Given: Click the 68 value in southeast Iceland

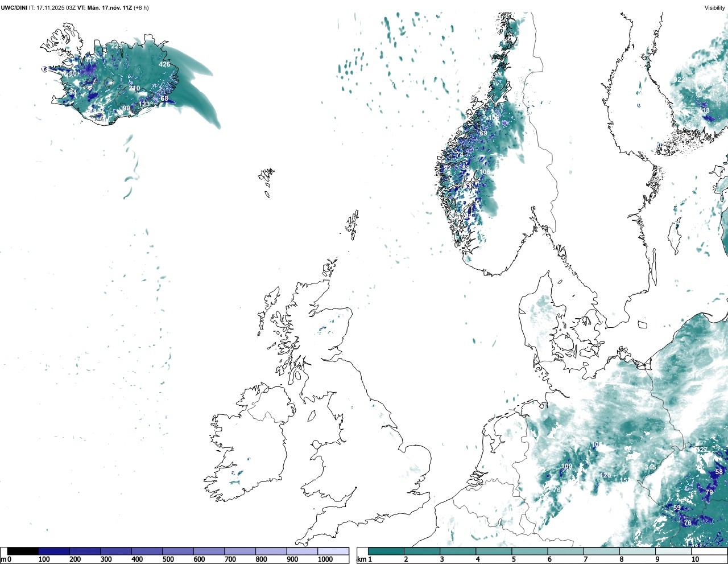Looking at the screenshot, I should (164, 98).
